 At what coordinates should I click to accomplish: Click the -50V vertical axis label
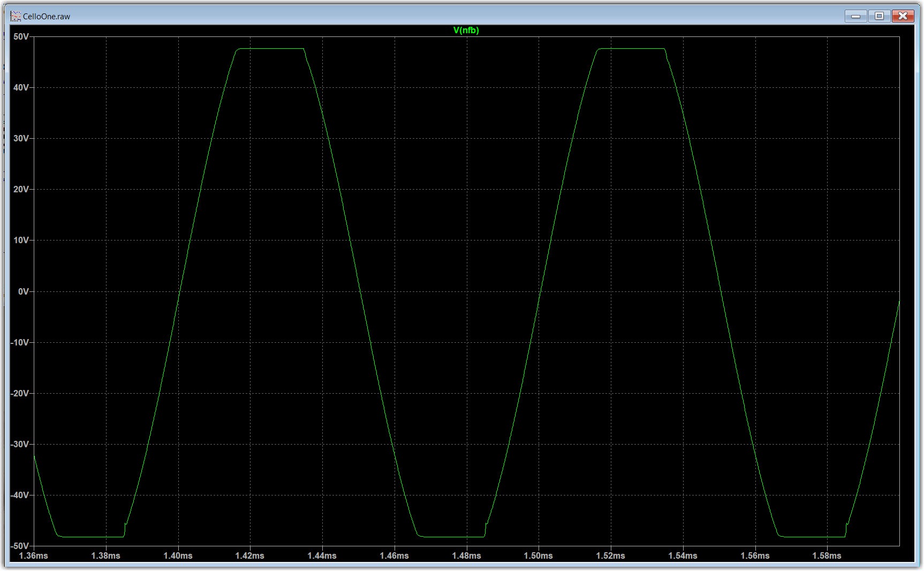(x=20, y=546)
